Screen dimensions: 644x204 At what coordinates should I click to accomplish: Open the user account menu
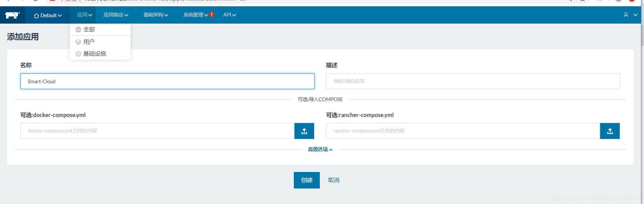click(x=626, y=15)
